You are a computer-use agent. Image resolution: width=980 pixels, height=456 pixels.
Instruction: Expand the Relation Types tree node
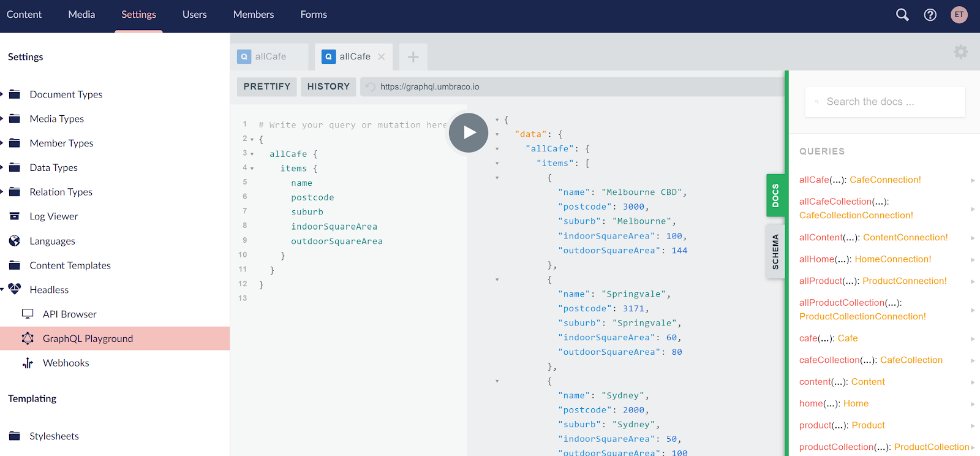click(x=2, y=192)
